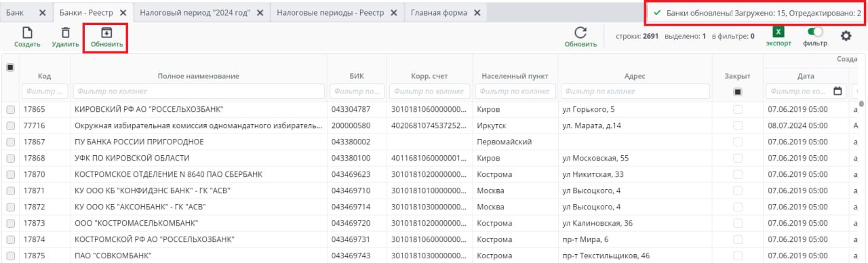This screenshot has width=868, height=263.
Task: Focus the Населенный пункт filter field
Action: click(514, 92)
